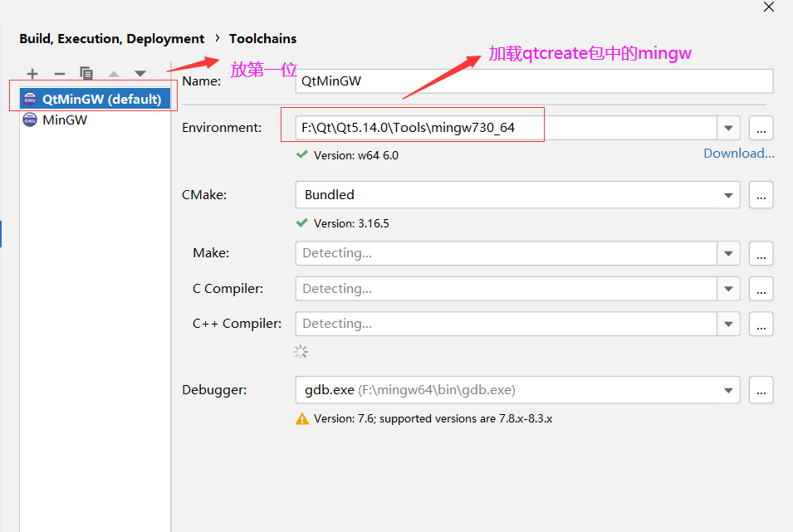Viewport: 793px width, 532px height.
Task: Duplicate the toolchain with the copy icon
Action: click(86, 74)
